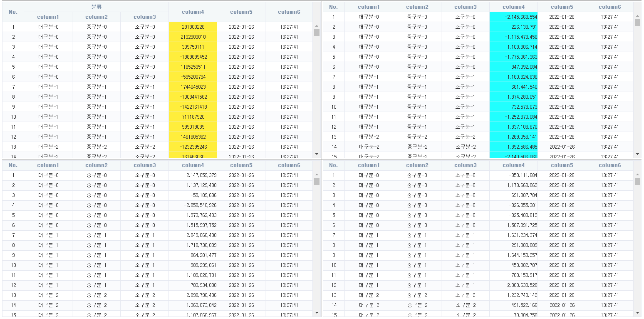
Task: Select cell 703,934,080
Action: 193,285
